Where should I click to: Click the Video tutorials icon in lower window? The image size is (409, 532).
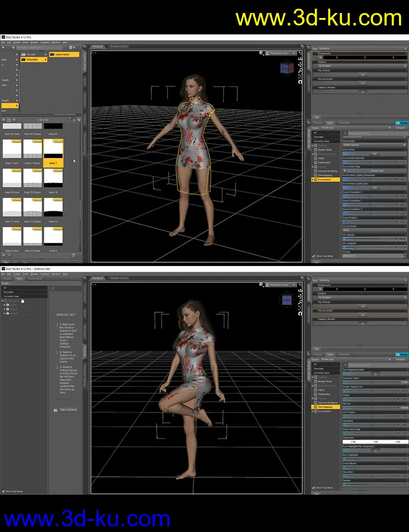tap(66, 410)
